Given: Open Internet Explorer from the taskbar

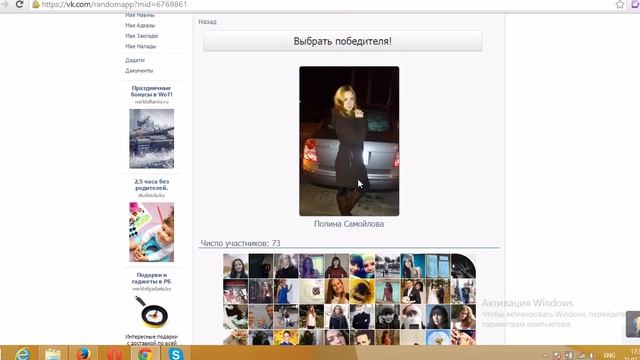Looking at the screenshot, I should tap(22, 353).
